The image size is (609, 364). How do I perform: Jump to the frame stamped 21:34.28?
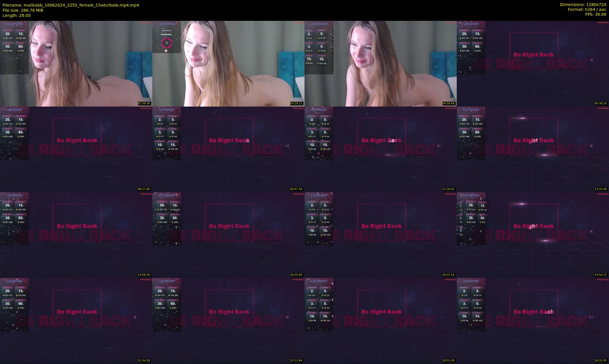click(x=76, y=321)
